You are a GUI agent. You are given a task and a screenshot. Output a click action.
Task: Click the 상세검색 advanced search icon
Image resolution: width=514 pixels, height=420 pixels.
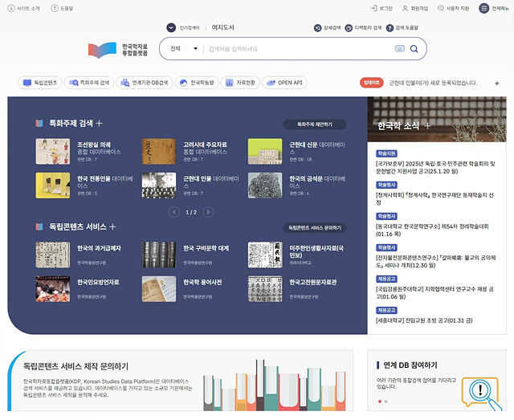click(317, 28)
